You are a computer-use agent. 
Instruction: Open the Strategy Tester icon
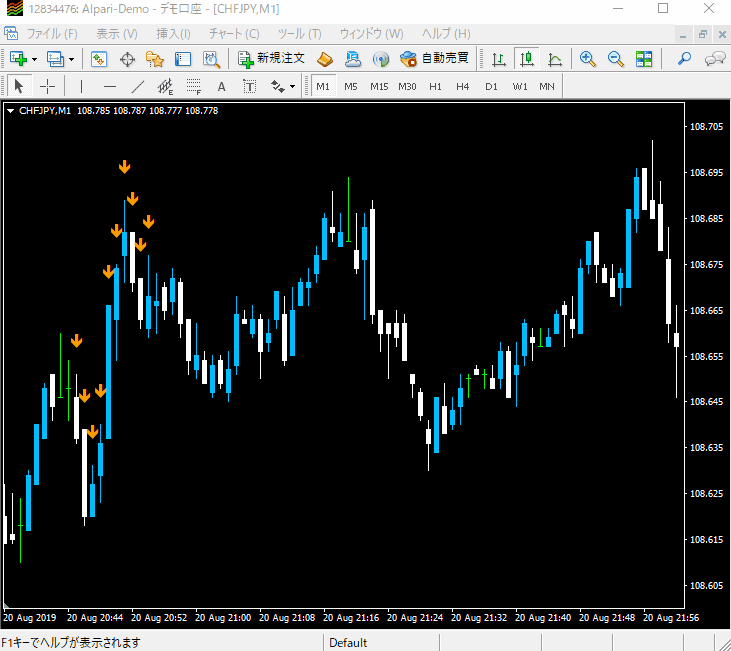[211, 59]
